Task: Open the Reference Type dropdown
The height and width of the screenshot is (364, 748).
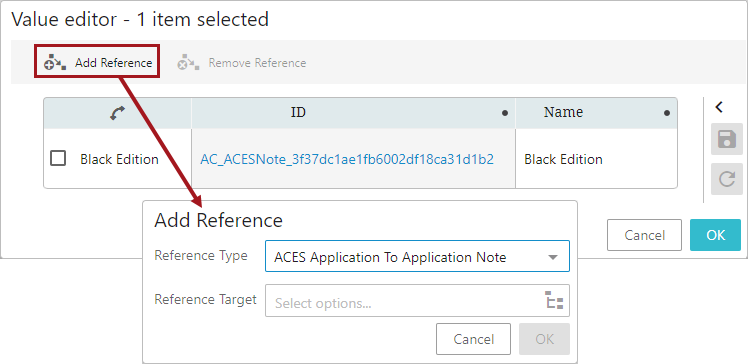Action: coord(417,256)
